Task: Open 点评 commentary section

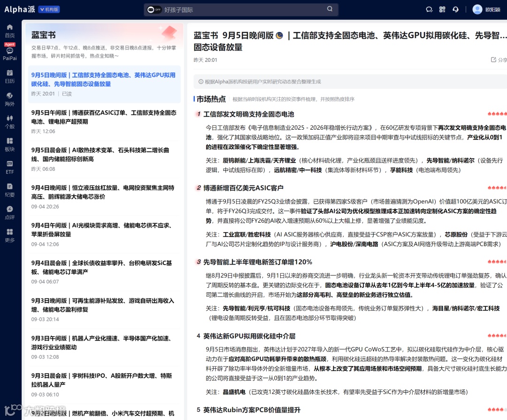Action: coord(10,213)
